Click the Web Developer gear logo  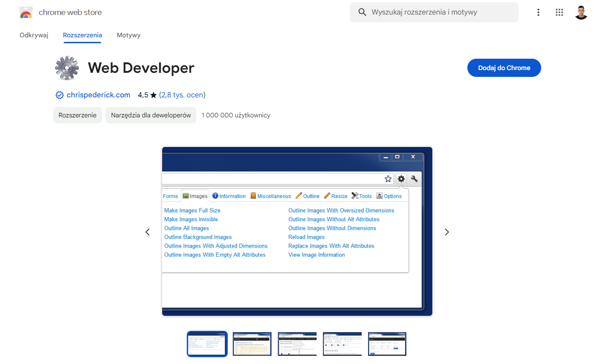pyautogui.click(x=67, y=68)
